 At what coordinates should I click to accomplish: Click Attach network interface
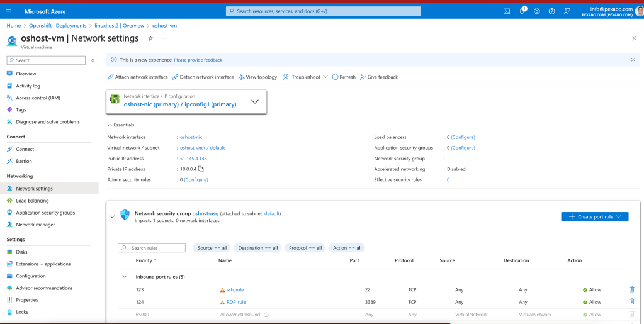tap(138, 77)
